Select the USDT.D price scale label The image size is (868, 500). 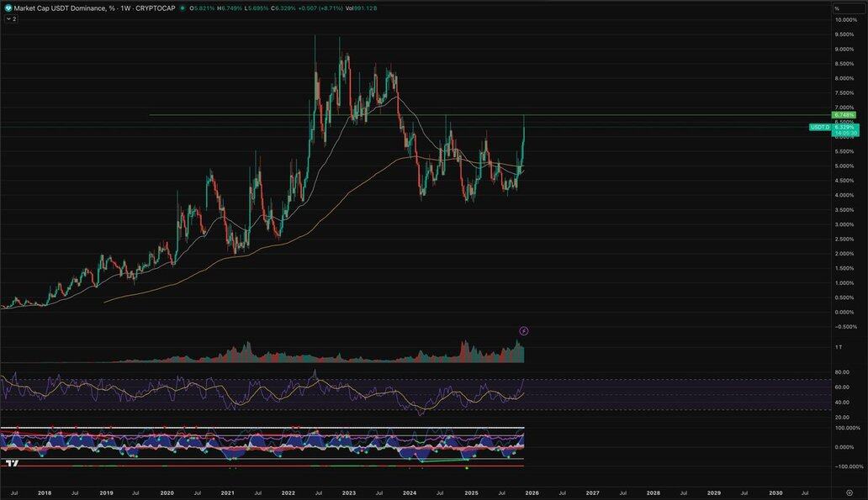[x=819, y=127]
